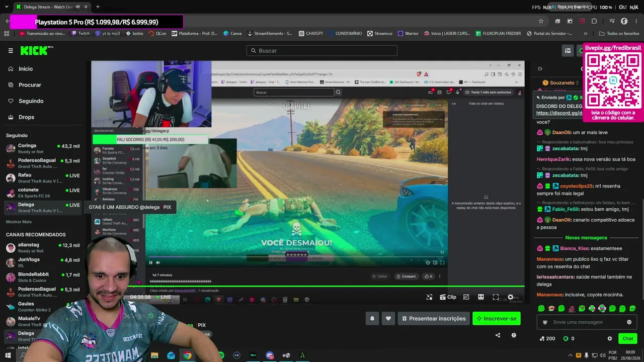Open the Windows Start menu
Viewport: 644px width, 362px height.
point(8,355)
